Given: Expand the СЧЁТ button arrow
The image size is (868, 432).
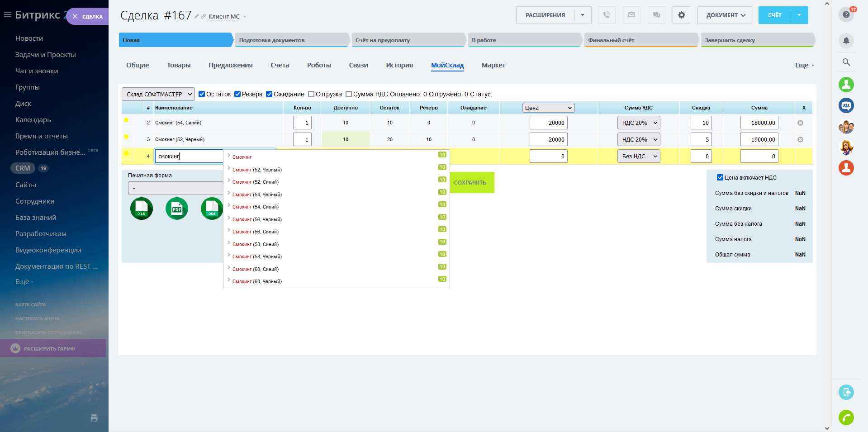Looking at the screenshot, I should pos(799,15).
